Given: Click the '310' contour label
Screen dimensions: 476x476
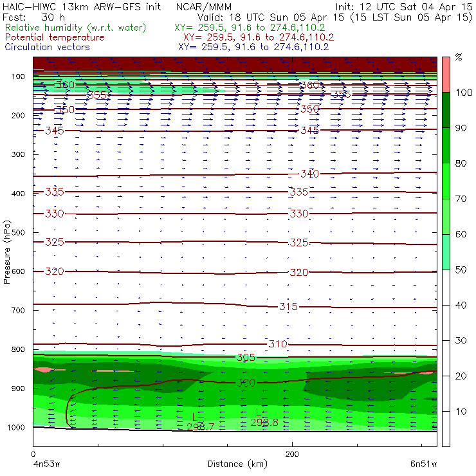Looking at the screenshot, I should click(278, 344).
